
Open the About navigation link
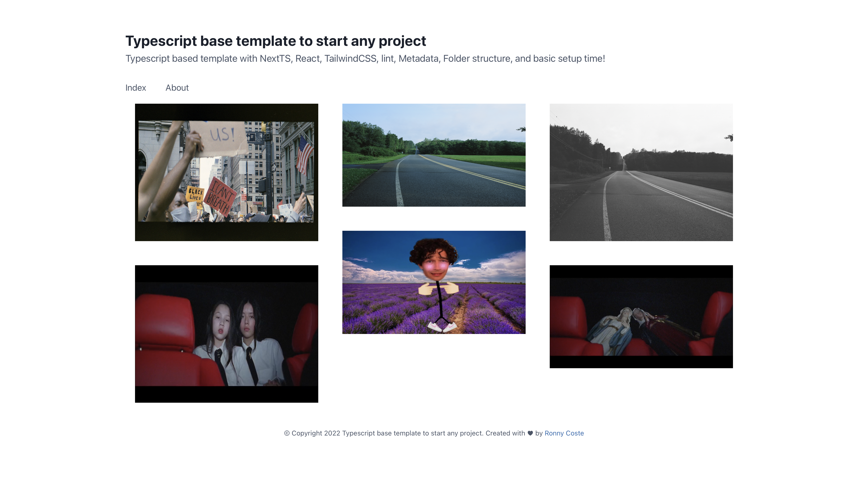pyautogui.click(x=177, y=88)
